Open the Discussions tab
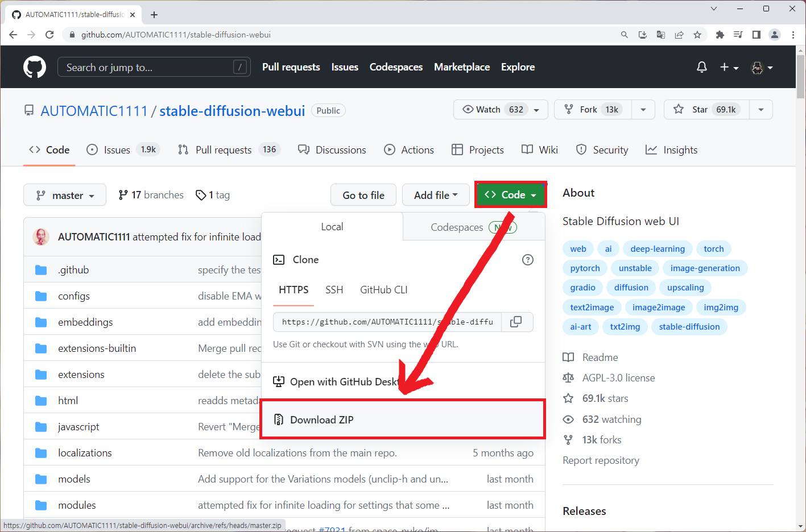This screenshot has width=806, height=532. pyautogui.click(x=332, y=149)
